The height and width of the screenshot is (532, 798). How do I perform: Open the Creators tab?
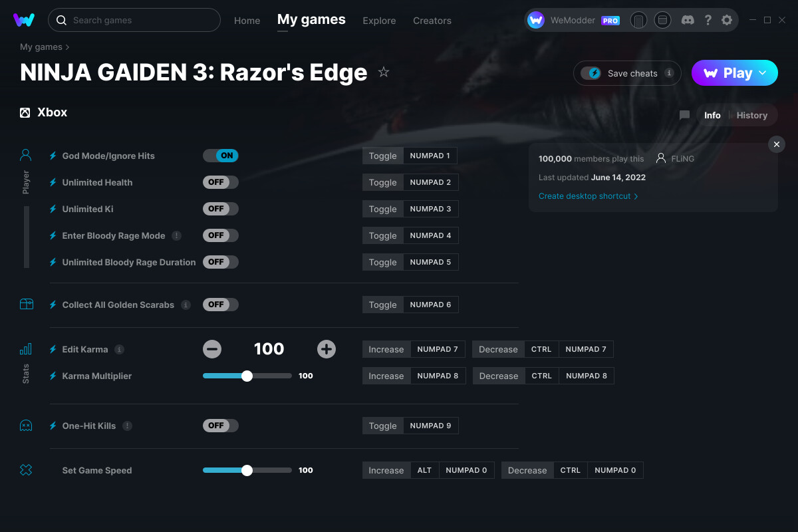coord(432,21)
